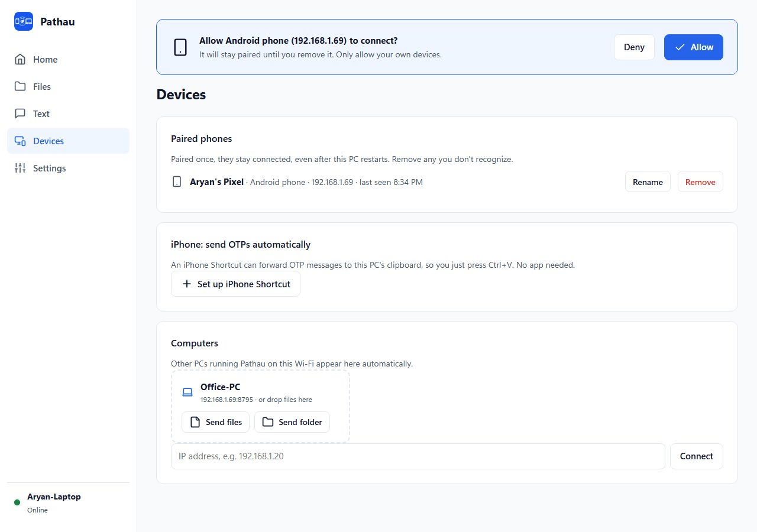This screenshot has width=757, height=532.
Task: Set up iPhone Shortcut
Action: 235,284
